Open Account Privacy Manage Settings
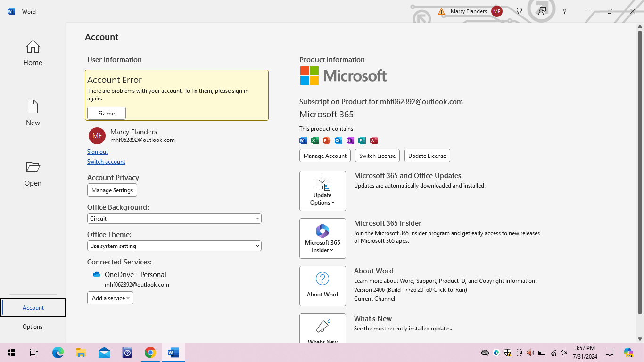 click(112, 190)
